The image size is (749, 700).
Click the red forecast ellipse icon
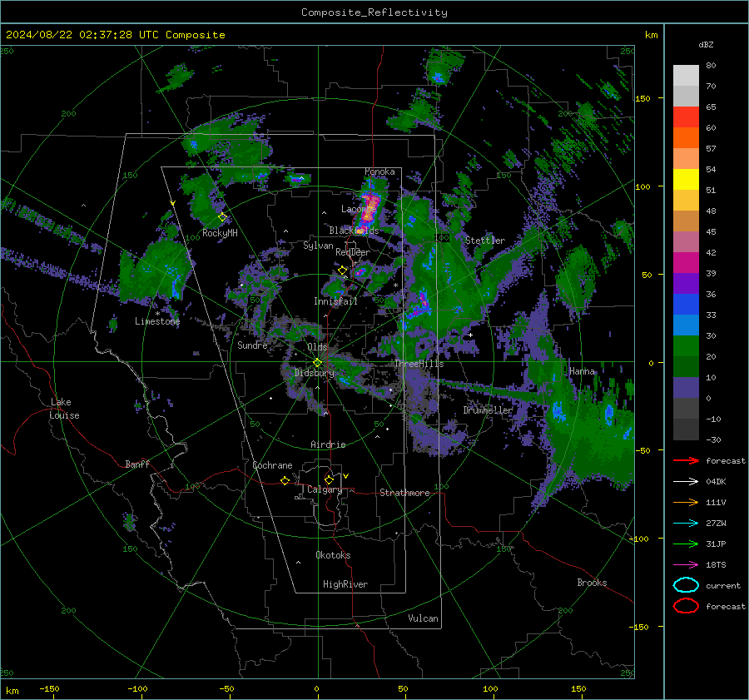coord(686,606)
